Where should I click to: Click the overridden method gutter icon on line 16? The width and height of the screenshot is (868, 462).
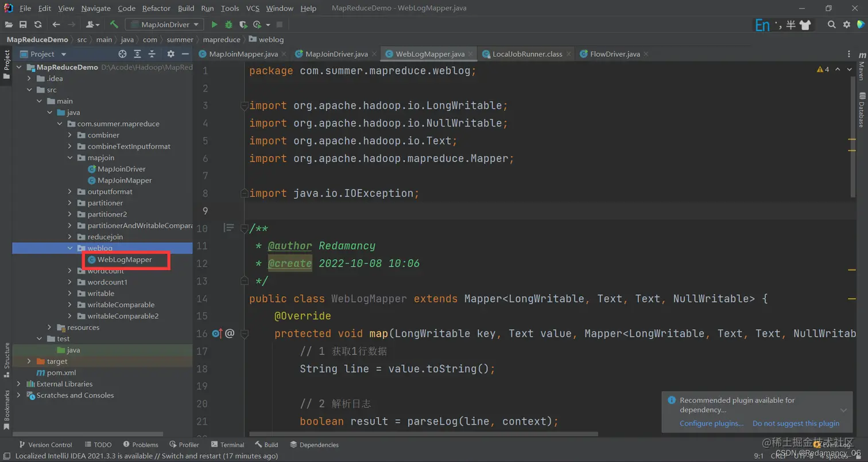(x=217, y=333)
